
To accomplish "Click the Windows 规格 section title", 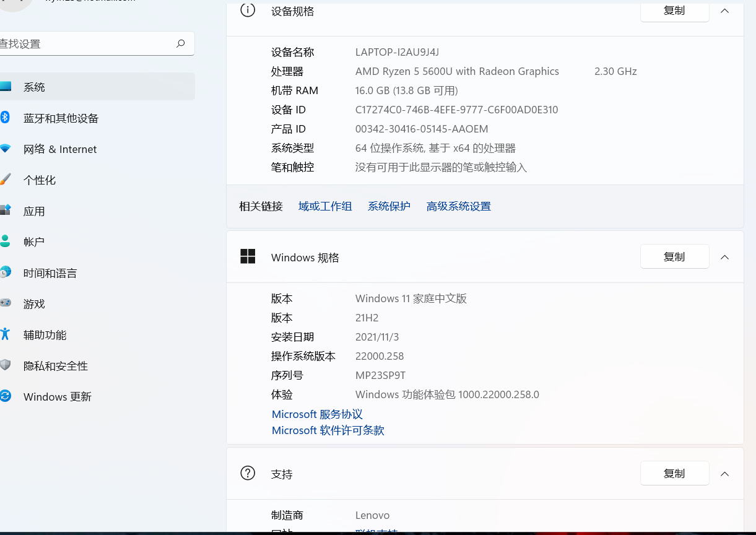I will pyautogui.click(x=305, y=258).
